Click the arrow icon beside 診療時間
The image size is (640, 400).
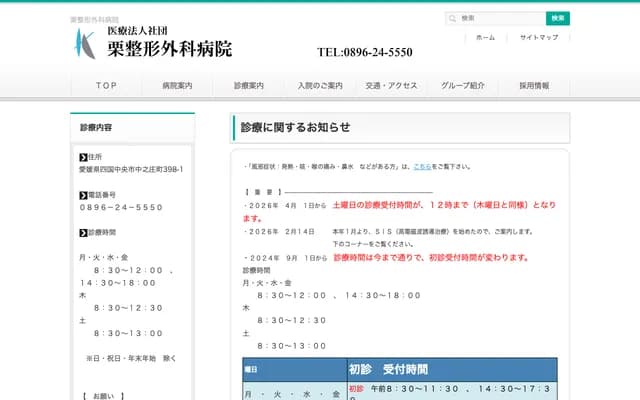83,232
